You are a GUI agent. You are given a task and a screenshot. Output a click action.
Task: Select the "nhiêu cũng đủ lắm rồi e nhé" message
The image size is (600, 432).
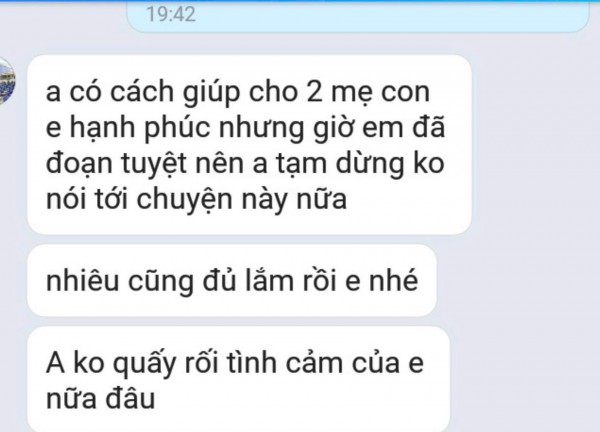[x=232, y=280]
